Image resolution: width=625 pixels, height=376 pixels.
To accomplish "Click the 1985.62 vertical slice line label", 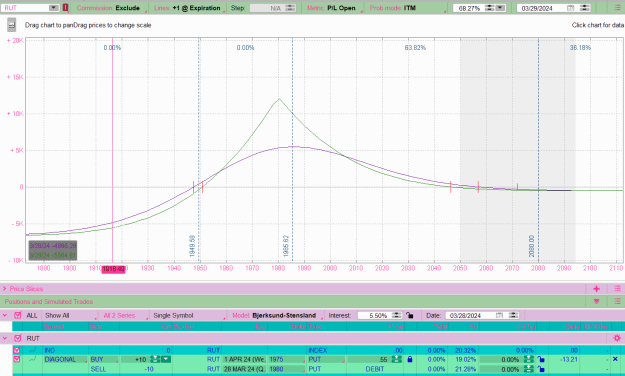I will click(x=285, y=246).
